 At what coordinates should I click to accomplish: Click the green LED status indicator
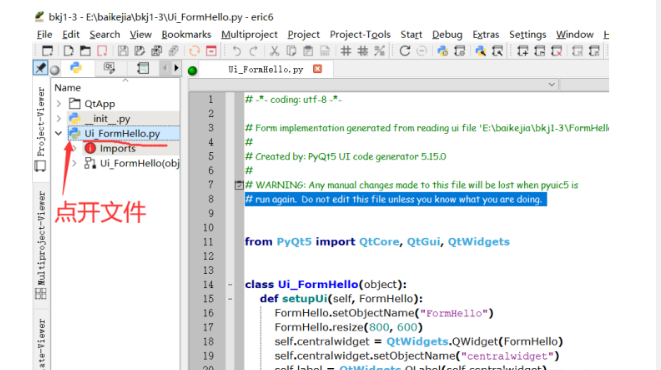pos(193,70)
